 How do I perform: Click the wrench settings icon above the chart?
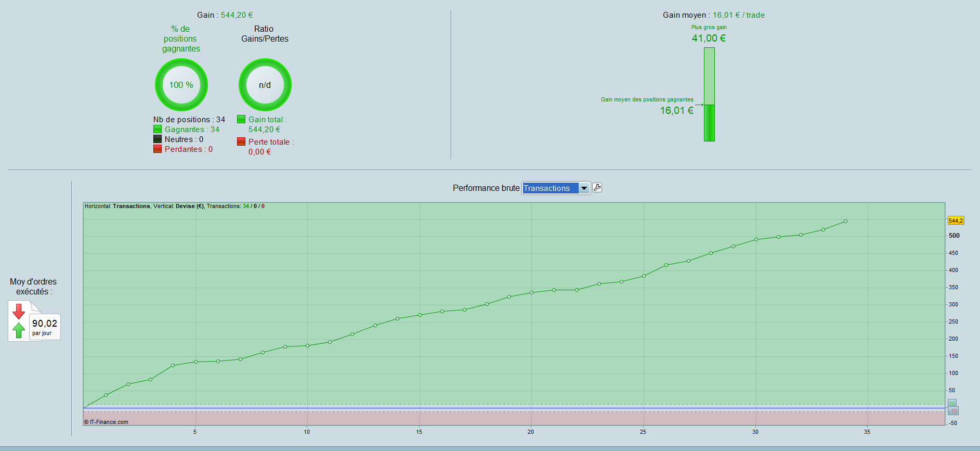click(597, 188)
